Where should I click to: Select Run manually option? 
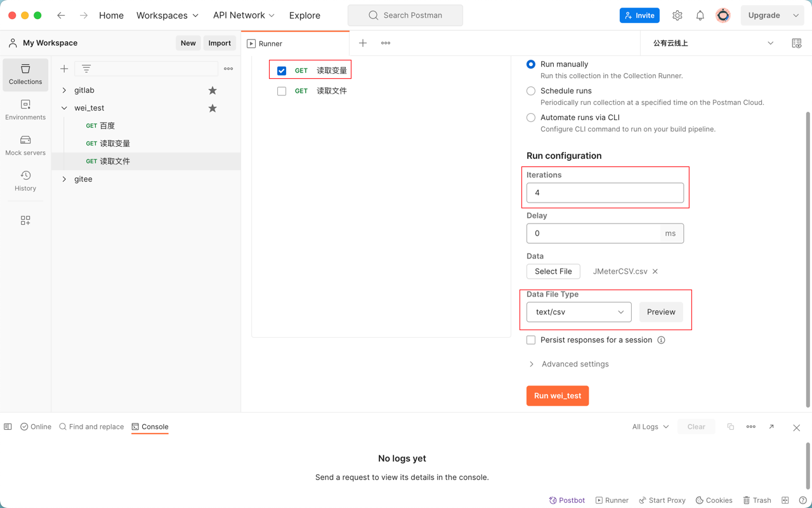(531, 64)
